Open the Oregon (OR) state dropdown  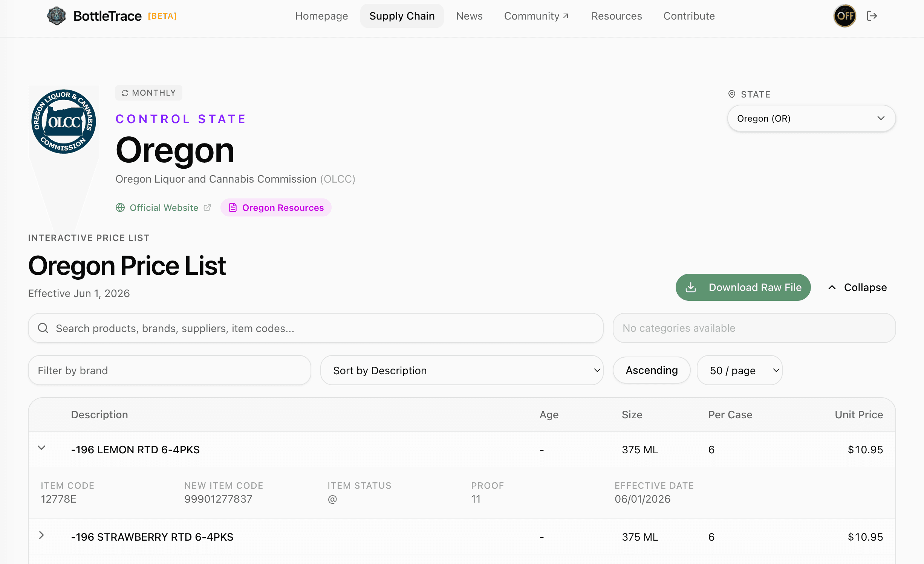click(811, 119)
